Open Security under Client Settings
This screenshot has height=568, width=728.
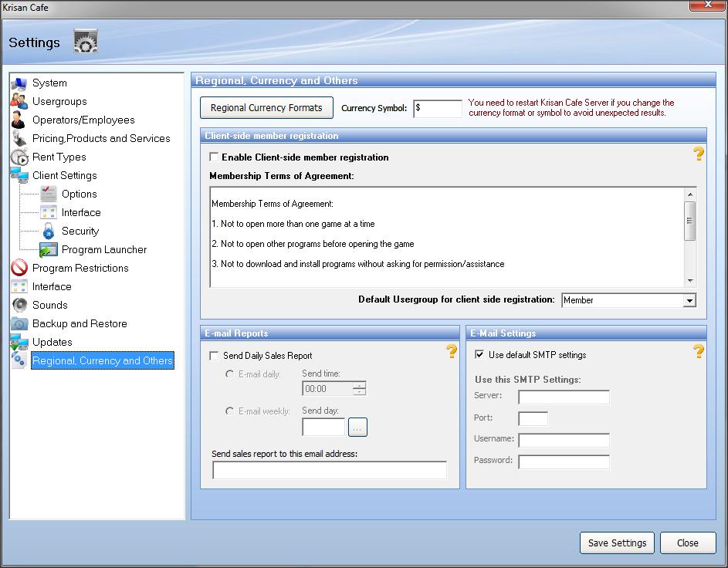80,231
